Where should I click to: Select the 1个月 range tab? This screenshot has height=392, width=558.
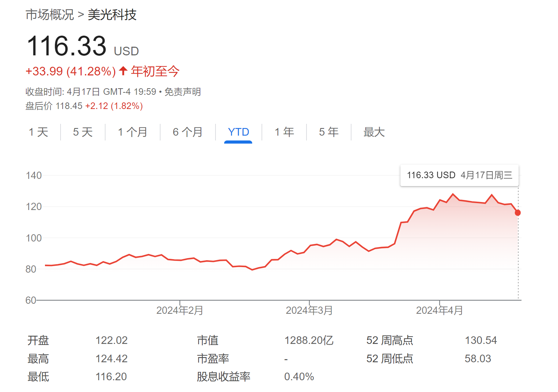click(132, 132)
